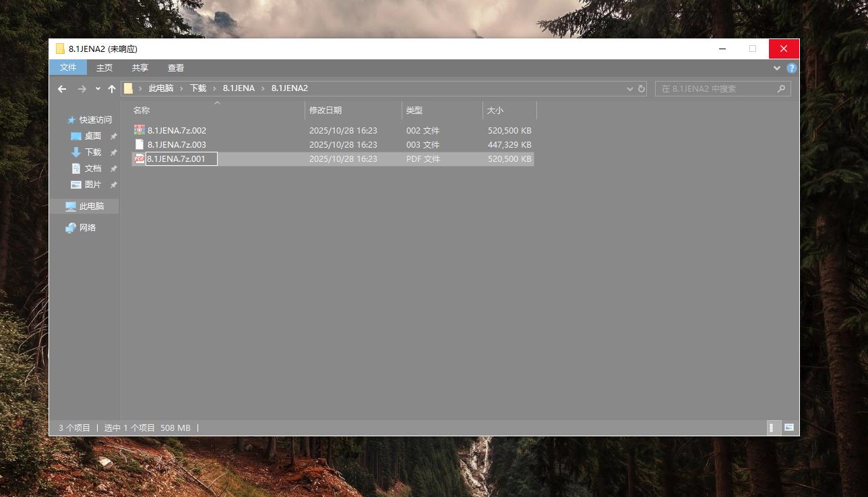The width and height of the screenshot is (868, 497).
Task: Open the 共享 ribbon tab
Action: (x=140, y=67)
